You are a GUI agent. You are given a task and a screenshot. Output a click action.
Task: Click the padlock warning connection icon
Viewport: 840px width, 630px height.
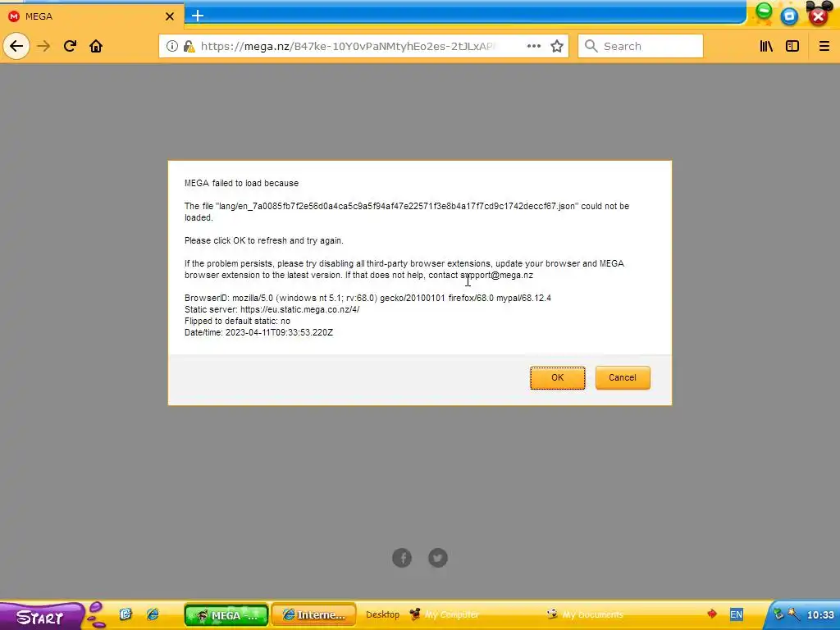coord(189,46)
